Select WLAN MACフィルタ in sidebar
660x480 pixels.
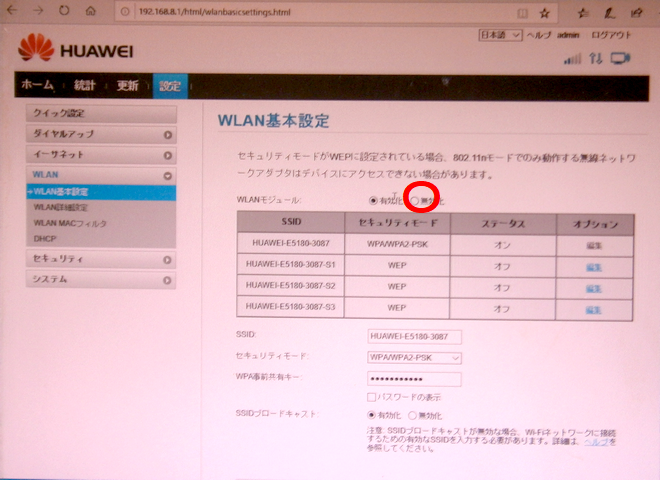[x=70, y=223]
